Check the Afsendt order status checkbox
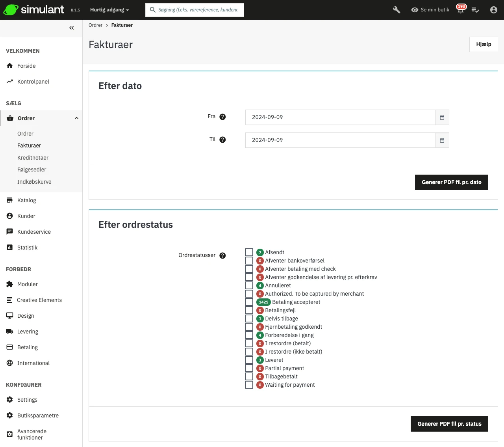Viewport: 504px width, 447px height. coord(249,252)
